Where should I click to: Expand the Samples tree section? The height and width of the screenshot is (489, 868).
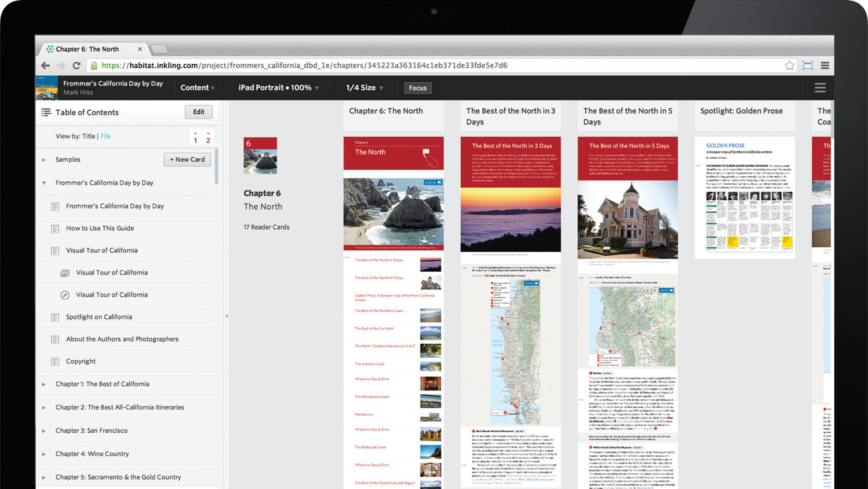pyautogui.click(x=44, y=160)
